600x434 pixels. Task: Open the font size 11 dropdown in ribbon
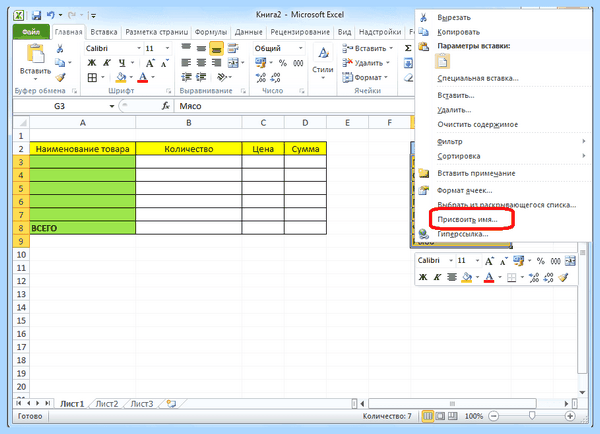[x=167, y=49]
